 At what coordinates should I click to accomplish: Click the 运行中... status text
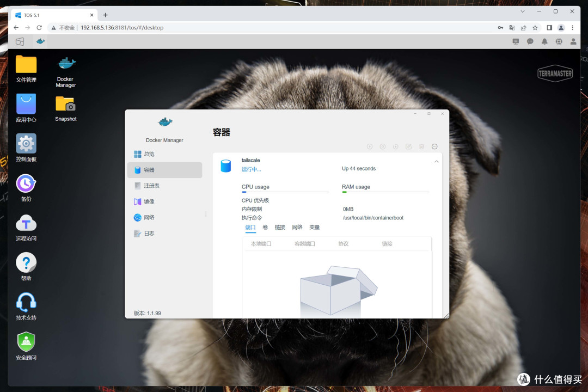pyautogui.click(x=251, y=169)
